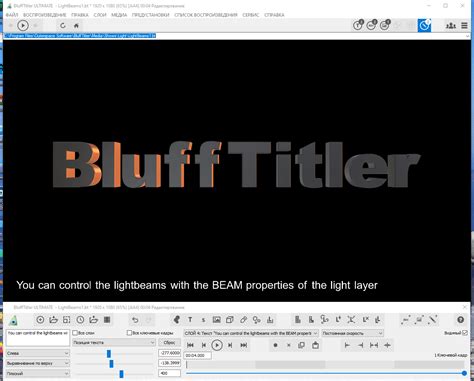Screen dimensions: 474x381
Task: Open the Слева alignment dropdown
Action: pos(38,353)
